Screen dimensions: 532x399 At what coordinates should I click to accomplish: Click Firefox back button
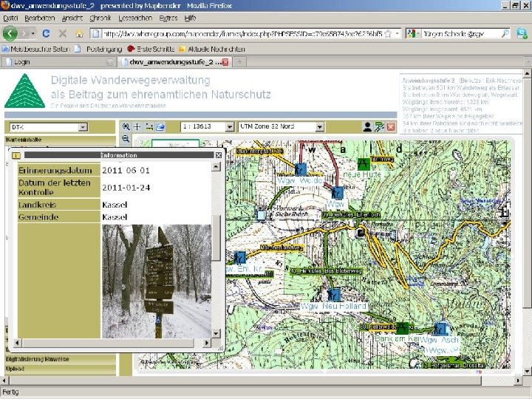point(10,33)
